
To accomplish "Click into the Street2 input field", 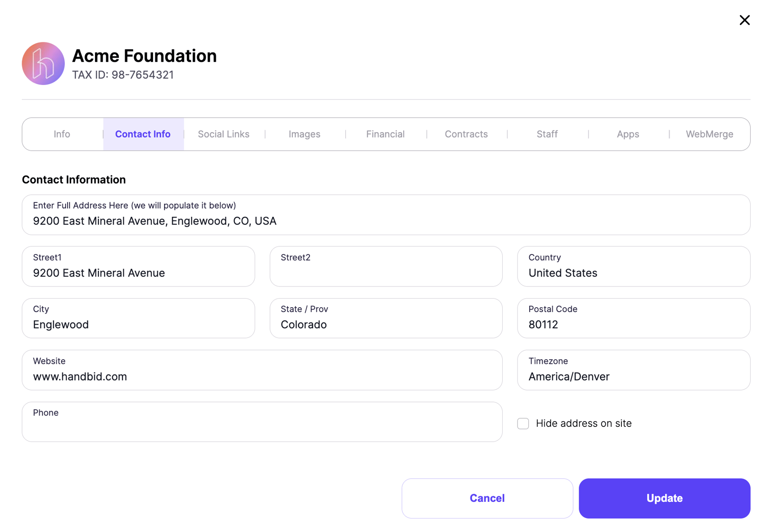I will coord(386,266).
